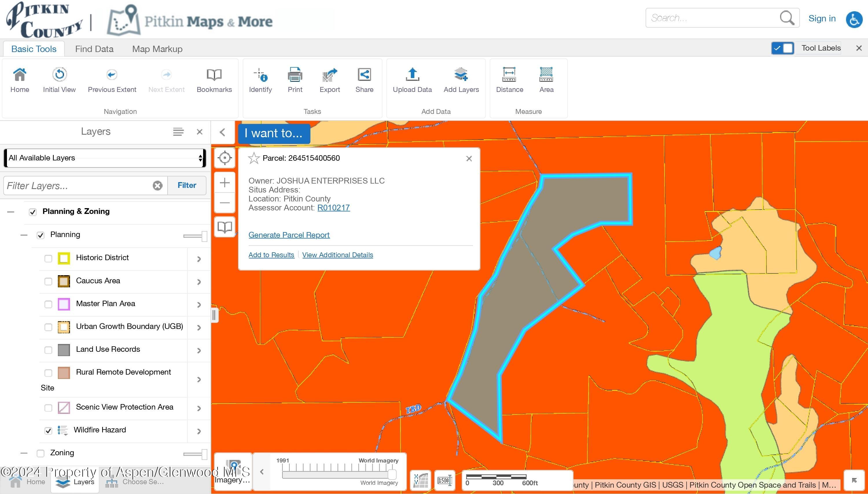Click the Export tool icon
868x494 pixels.
pos(329,75)
